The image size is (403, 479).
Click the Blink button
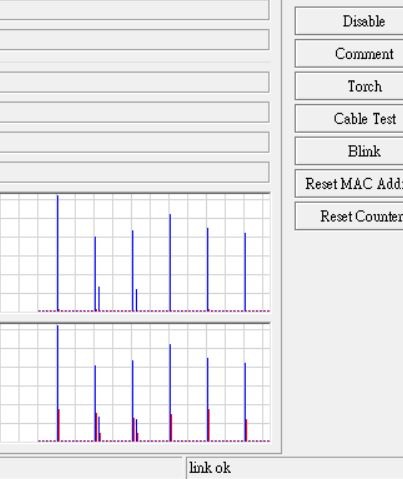[349, 151]
